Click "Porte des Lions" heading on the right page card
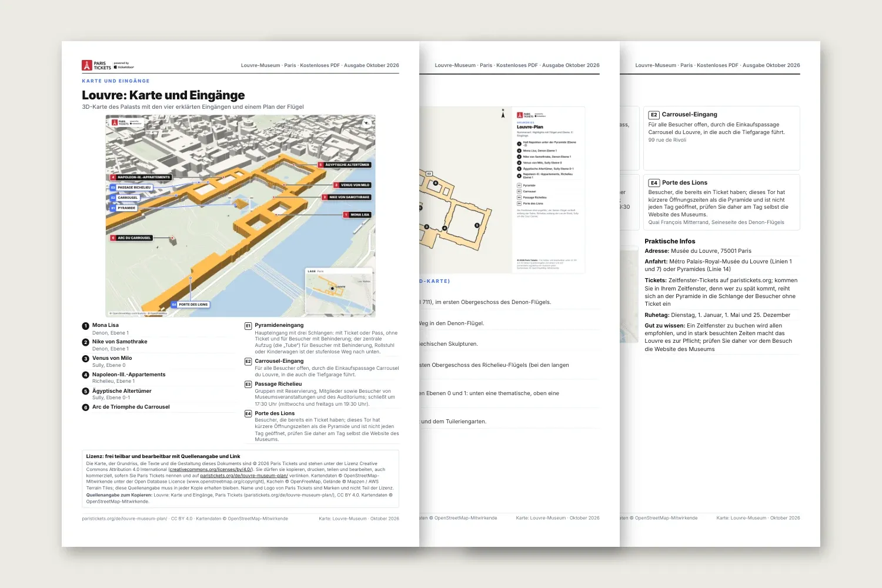Viewport: 882px width, 588px height. pyautogui.click(x=684, y=183)
